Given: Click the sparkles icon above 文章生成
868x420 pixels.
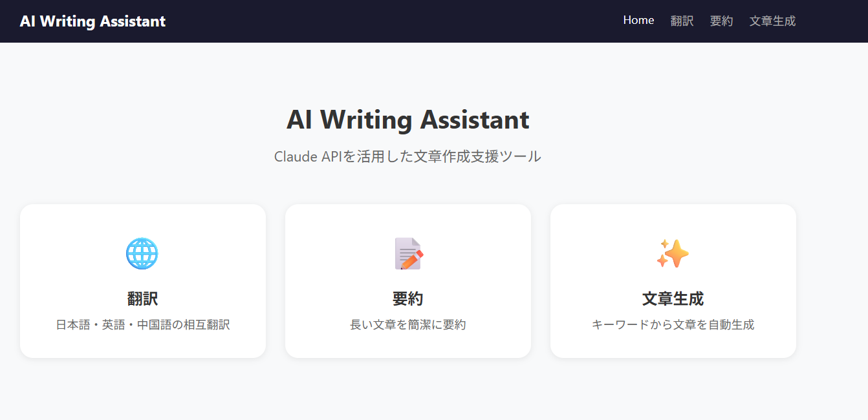Looking at the screenshot, I should coord(673,253).
